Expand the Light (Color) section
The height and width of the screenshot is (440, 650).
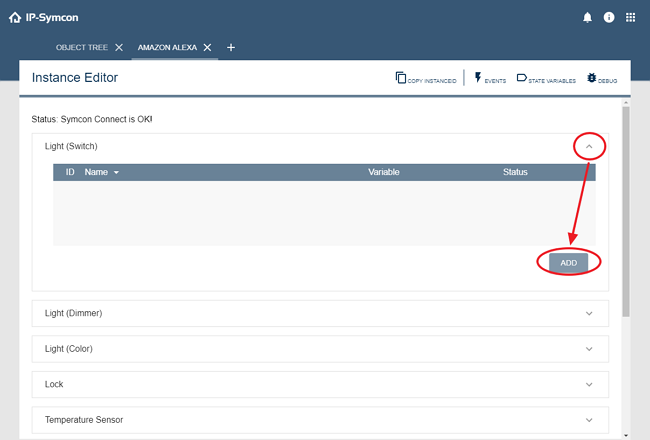tap(589, 349)
